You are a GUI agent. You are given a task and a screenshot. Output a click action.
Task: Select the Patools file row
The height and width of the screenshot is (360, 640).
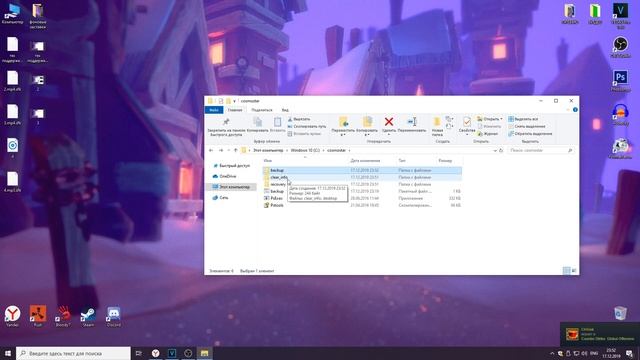(x=362, y=205)
